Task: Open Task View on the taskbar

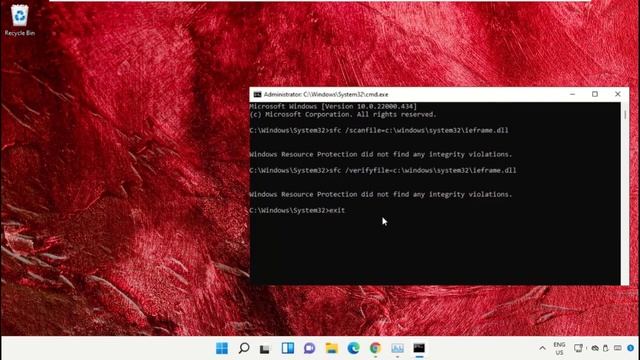Action: pyautogui.click(x=265, y=349)
